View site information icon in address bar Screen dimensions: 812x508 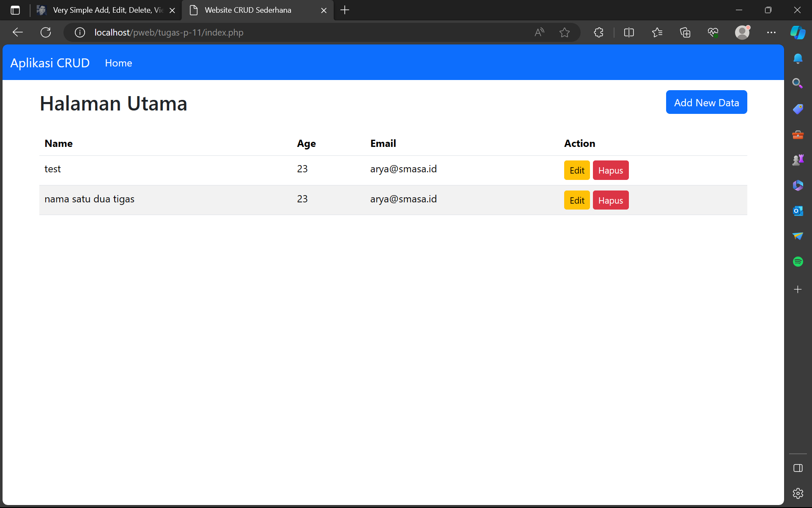(x=80, y=33)
